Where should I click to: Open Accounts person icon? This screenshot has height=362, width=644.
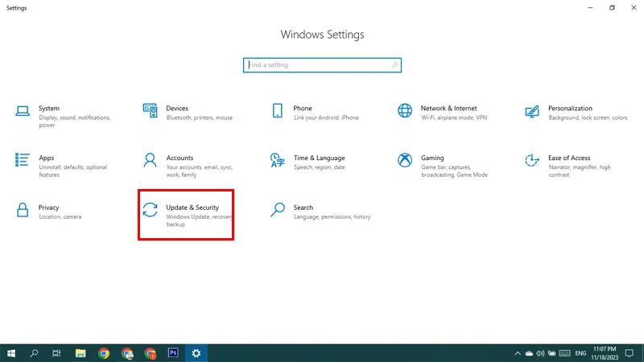pyautogui.click(x=150, y=160)
